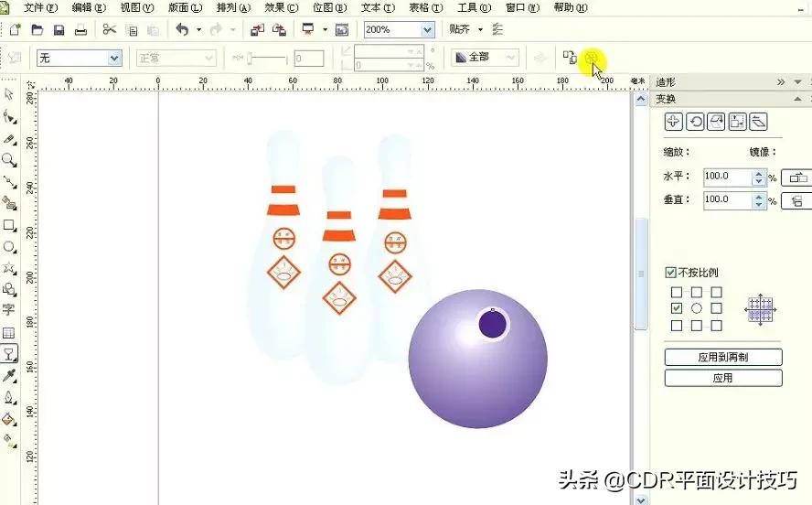The image size is (812, 505).
Task: Click the Import icon
Action: pos(257,30)
